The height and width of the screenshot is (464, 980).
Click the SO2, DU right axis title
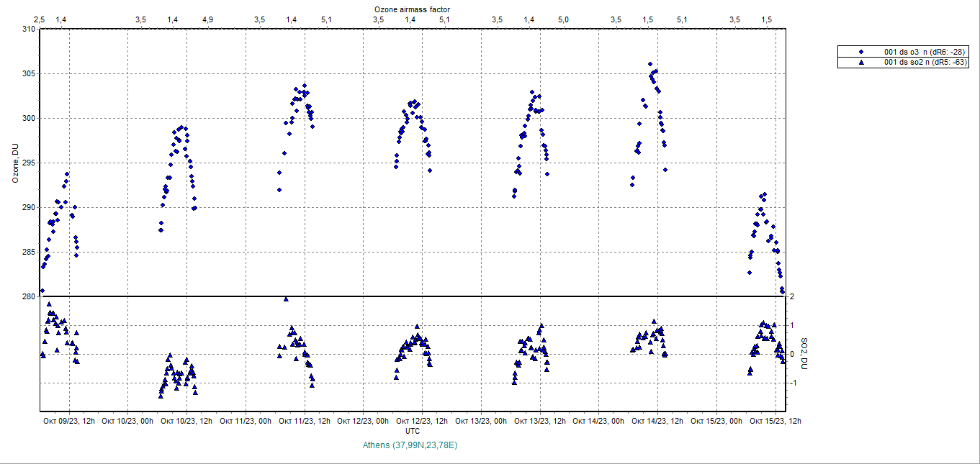pyautogui.click(x=805, y=354)
